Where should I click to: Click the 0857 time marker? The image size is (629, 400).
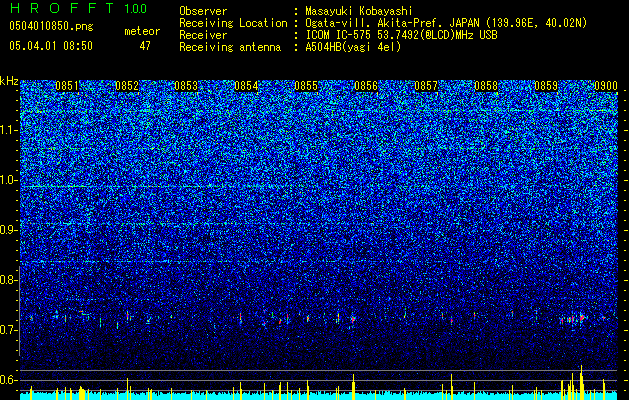(426, 86)
